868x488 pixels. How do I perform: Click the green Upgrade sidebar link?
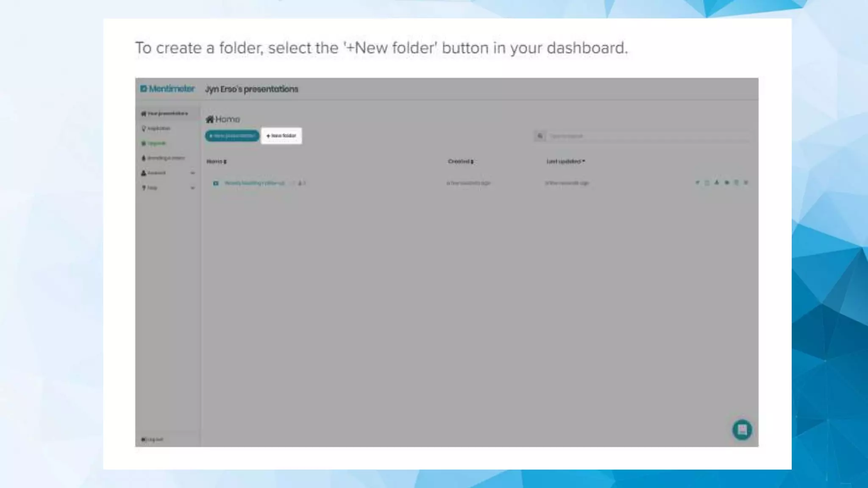pos(156,143)
